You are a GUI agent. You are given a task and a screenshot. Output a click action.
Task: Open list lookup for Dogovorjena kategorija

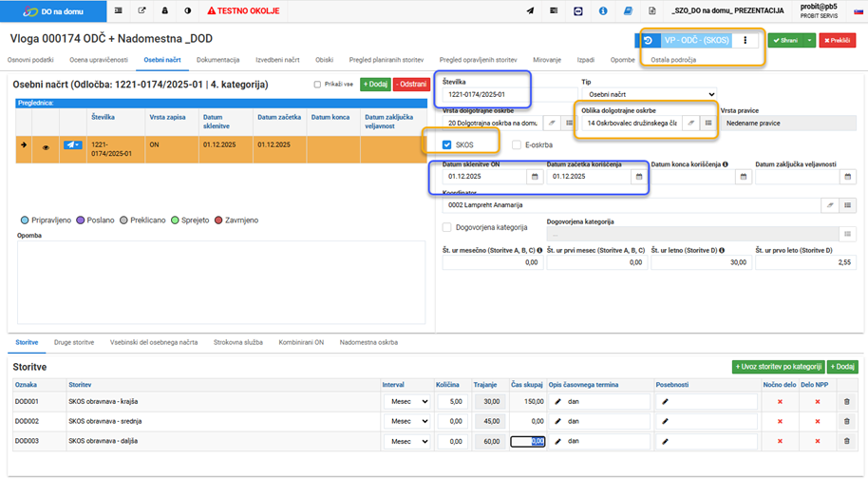847,234
